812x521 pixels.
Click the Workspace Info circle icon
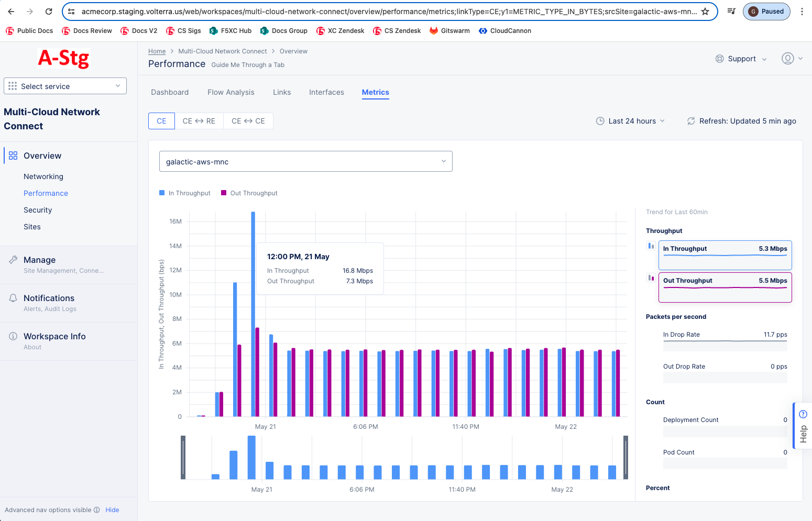point(13,336)
